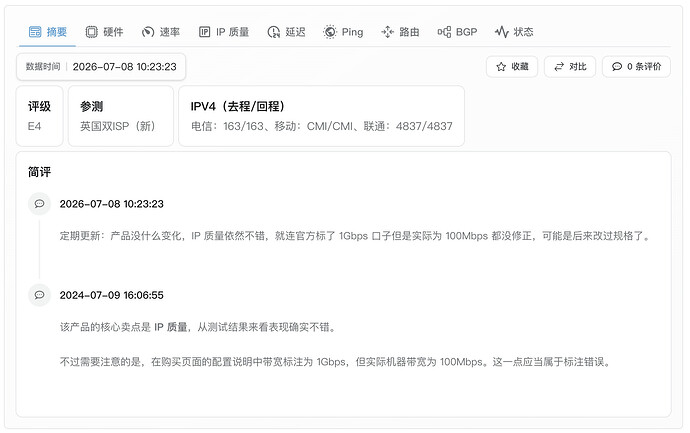
Task: Click the node icon beside BGP
Action: tap(444, 32)
